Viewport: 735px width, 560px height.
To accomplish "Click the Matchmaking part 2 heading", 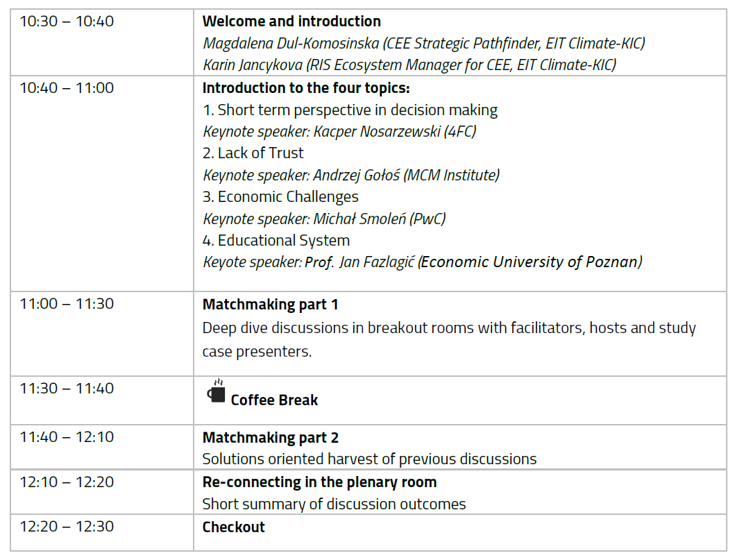I will 270,437.
